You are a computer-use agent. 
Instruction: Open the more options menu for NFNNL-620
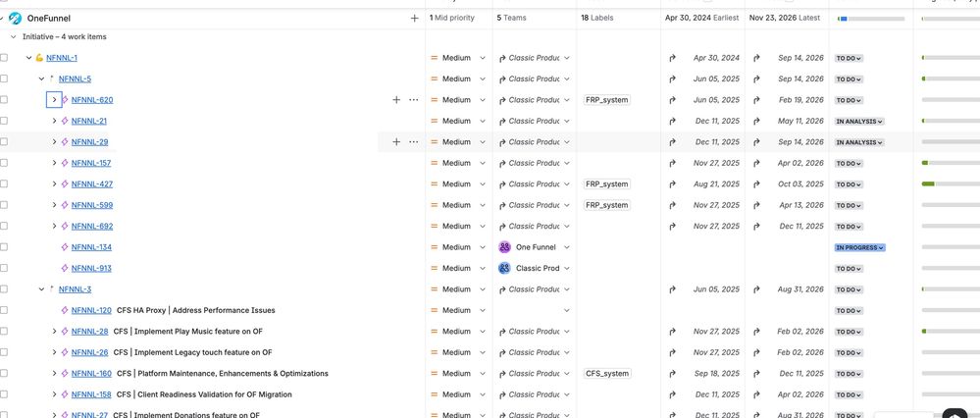pos(414,99)
